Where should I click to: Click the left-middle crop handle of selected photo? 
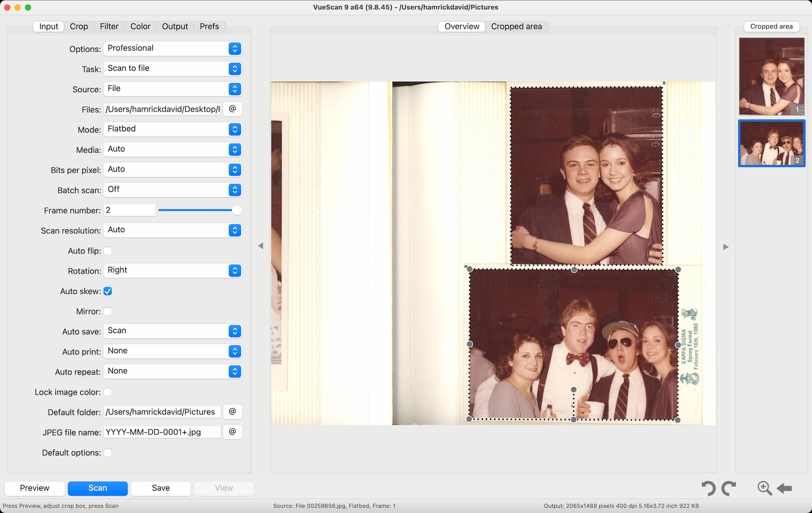(x=470, y=344)
